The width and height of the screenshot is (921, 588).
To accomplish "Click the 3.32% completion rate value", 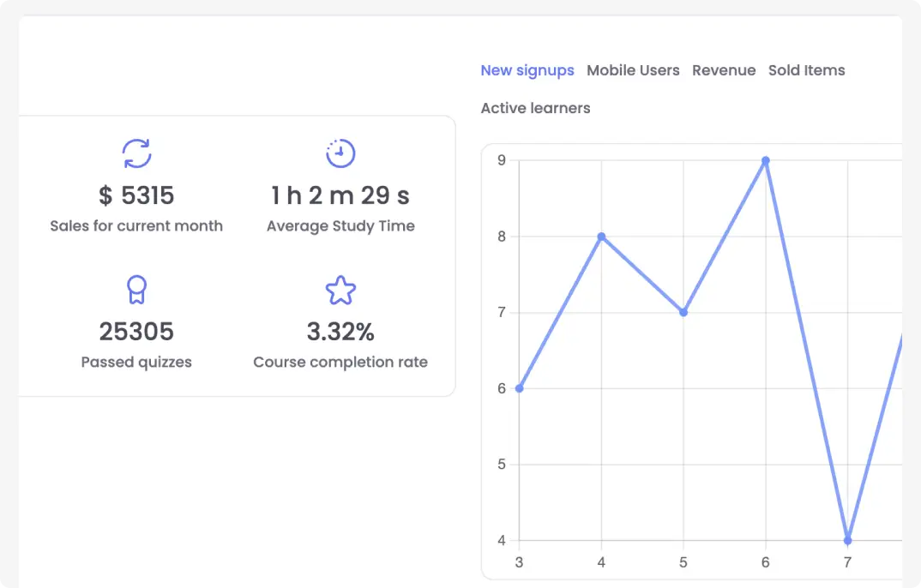I will pyautogui.click(x=340, y=332).
